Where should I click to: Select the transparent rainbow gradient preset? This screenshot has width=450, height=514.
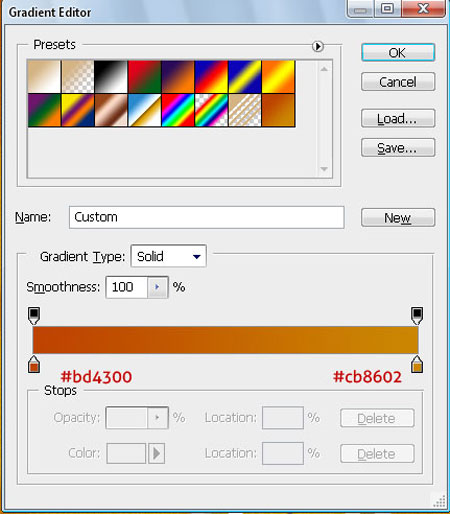point(211,110)
